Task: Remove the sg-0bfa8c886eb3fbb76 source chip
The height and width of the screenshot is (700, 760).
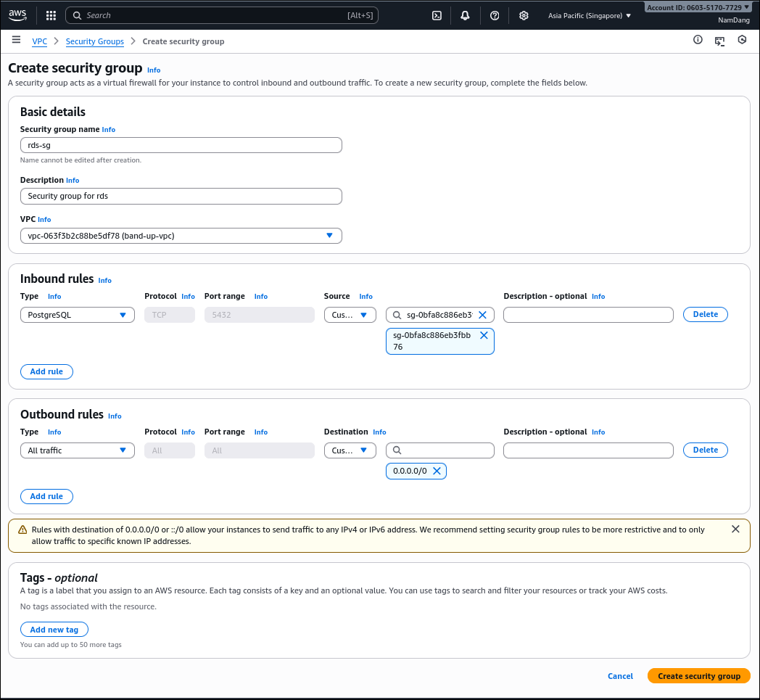Action: click(x=484, y=335)
